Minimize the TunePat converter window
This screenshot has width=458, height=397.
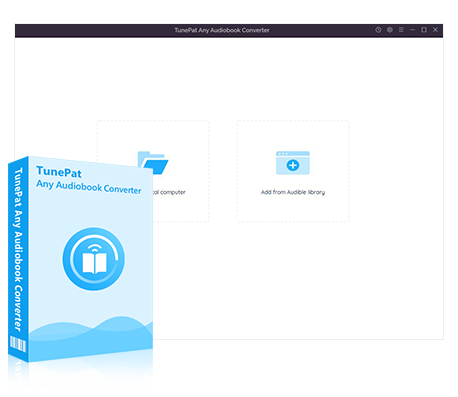point(412,30)
